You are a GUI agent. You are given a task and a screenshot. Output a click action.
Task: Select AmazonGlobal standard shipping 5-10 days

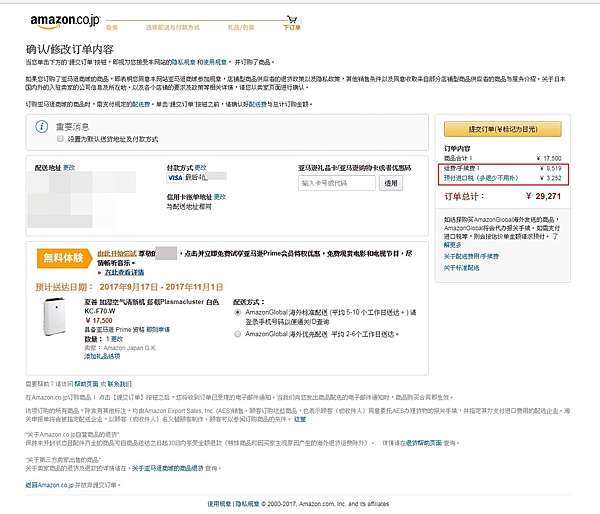pos(237,312)
